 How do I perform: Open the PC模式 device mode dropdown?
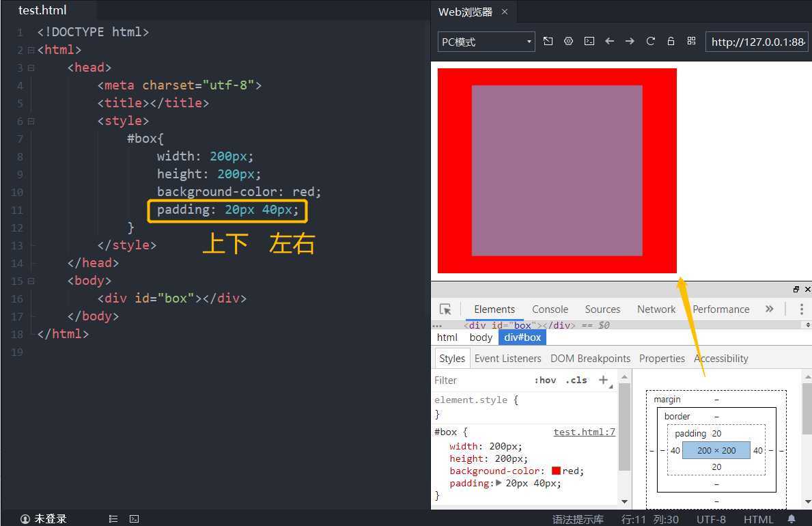pos(486,42)
